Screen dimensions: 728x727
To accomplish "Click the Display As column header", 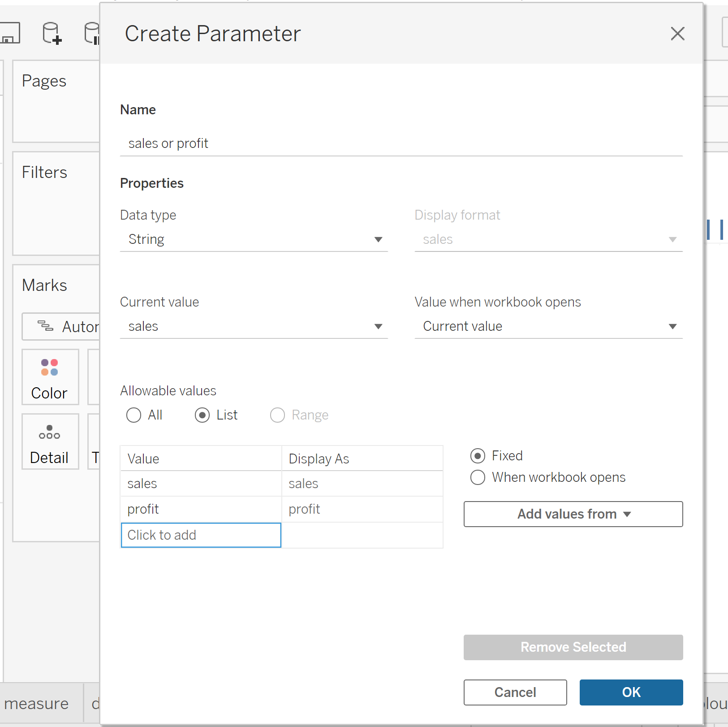I will [x=362, y=459].
